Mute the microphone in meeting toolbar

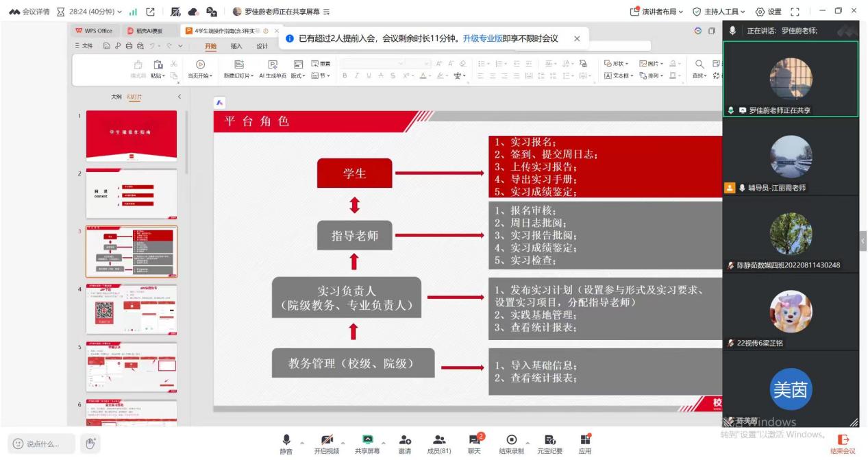coord(286,439)
